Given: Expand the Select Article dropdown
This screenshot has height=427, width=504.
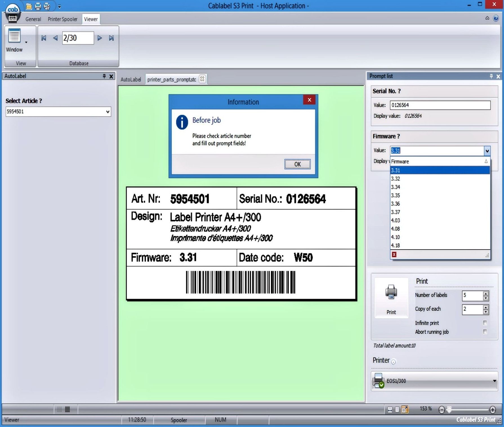Looking at the screenshot, I should (x=108, y=112).
